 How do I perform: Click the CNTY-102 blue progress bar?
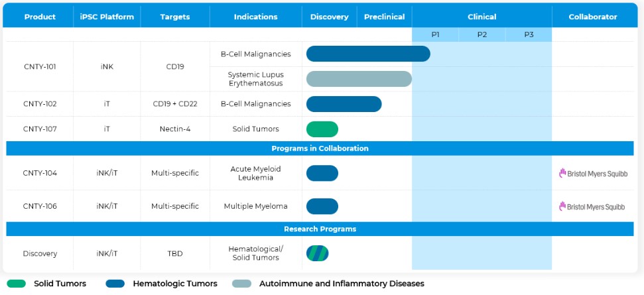click(x=344, y=104)
